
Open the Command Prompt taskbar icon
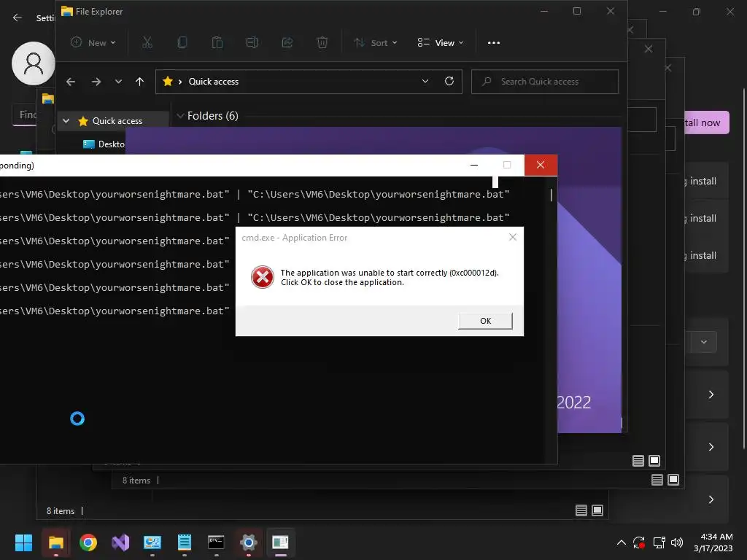pos(216,542)
